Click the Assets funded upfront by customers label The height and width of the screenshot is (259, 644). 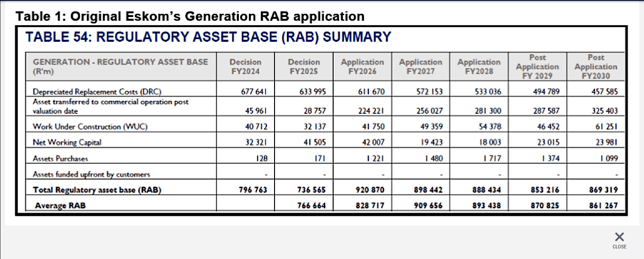pos(91,174)
